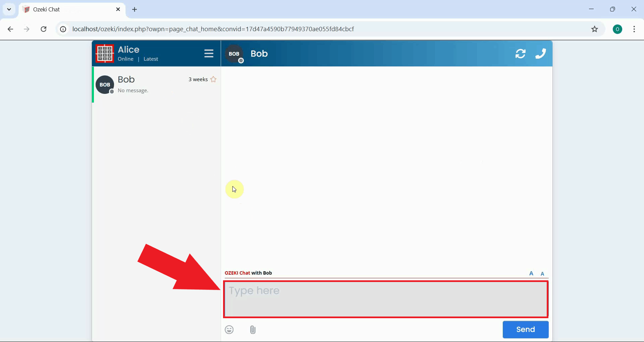Click the paperclip attach file icon
The width and height of the screenshot is (644, 342).
(253, 330)
